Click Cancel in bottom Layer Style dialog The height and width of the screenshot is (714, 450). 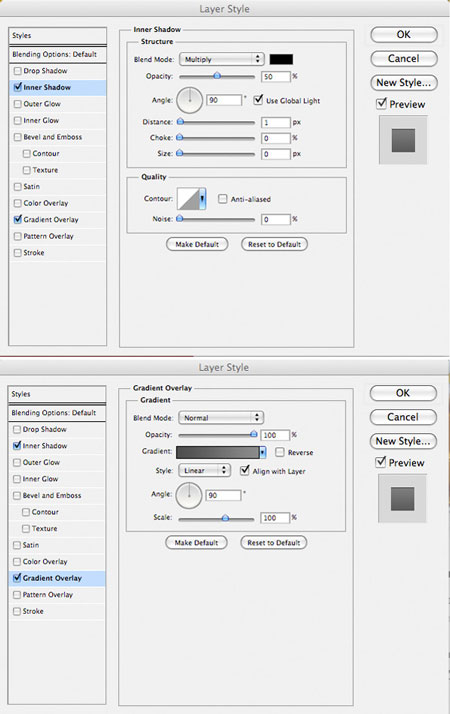(403, 417)
